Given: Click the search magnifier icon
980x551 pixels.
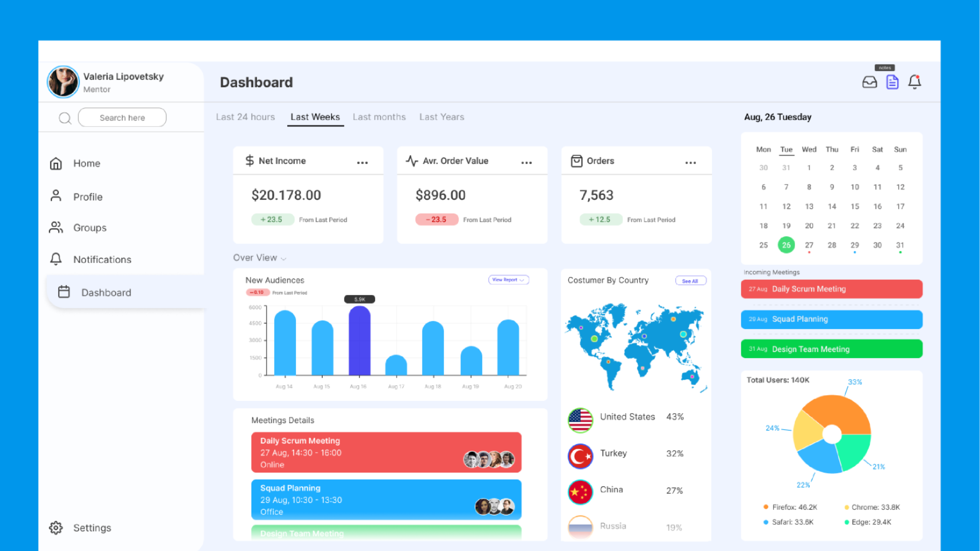Looking at the screenshot, I should (65, 118).
